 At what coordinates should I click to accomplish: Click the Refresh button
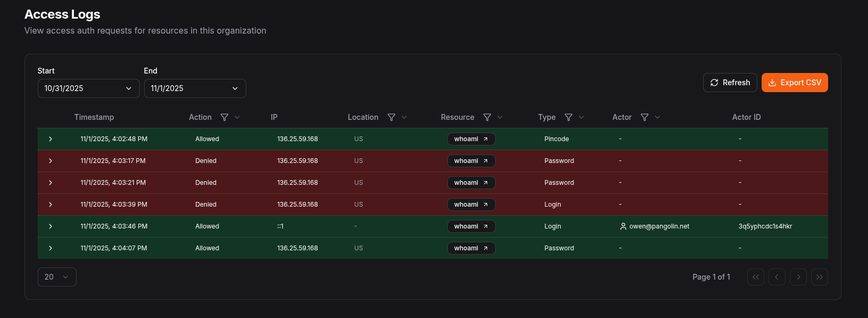click(x=730, y=83)
